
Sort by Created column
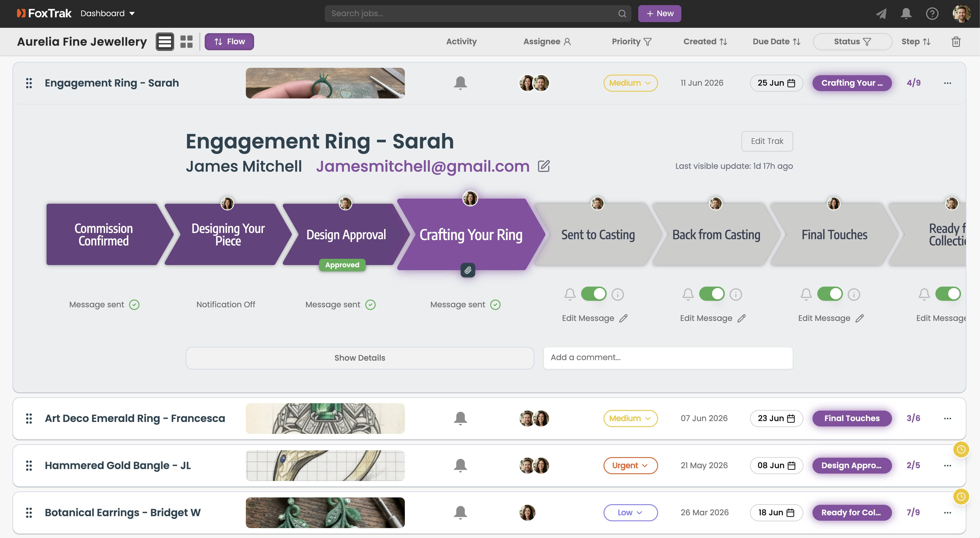tap(705, 41)
